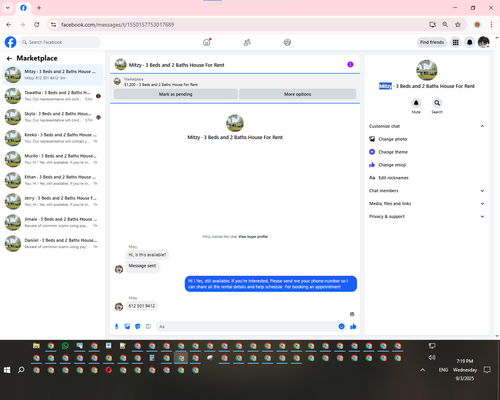Viewport: 500px width, 400px height.
Task: Open the Jimale conversation
Action: [53, 222]
